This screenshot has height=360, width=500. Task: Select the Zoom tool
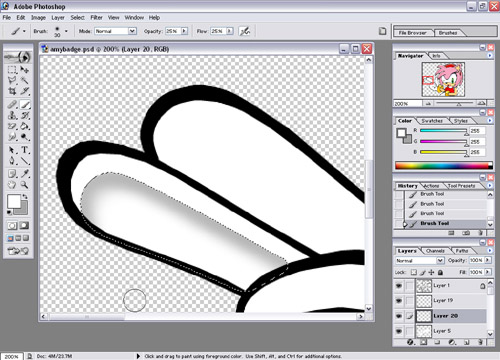(x=24, y=185)
